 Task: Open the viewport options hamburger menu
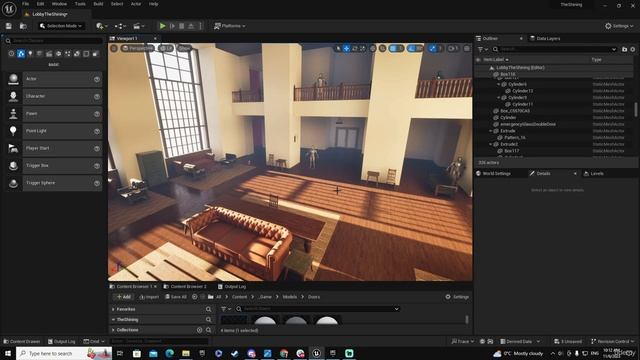114,48
